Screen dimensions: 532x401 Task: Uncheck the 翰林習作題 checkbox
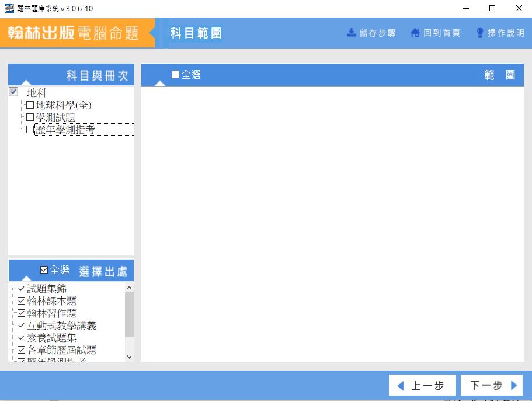(x=22, y=313)
